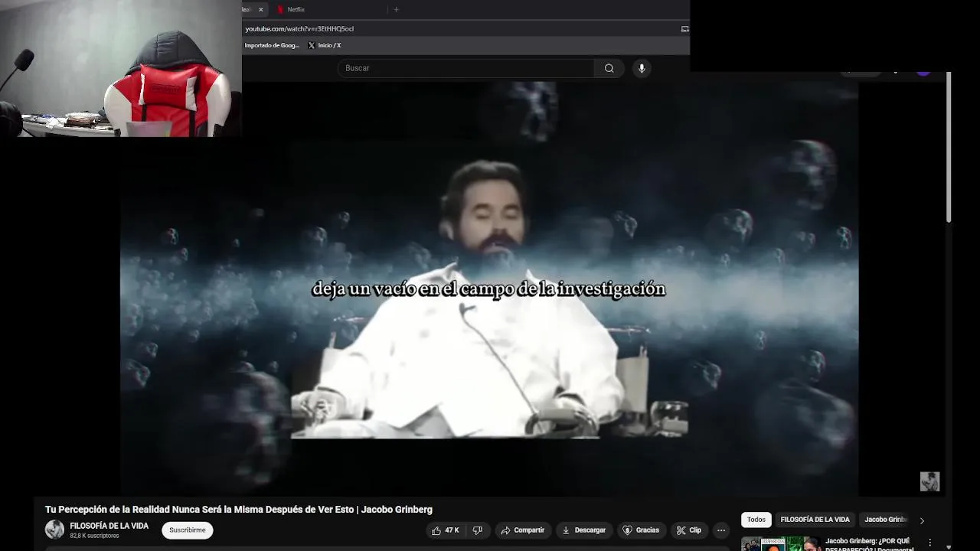Focus the Buscar search field
980x551 pixels.
coord(465,68)
